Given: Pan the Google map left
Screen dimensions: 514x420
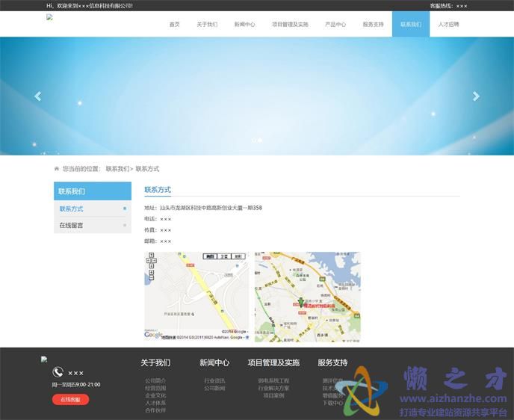Looking at the screenshot, I should coord(148,261).
